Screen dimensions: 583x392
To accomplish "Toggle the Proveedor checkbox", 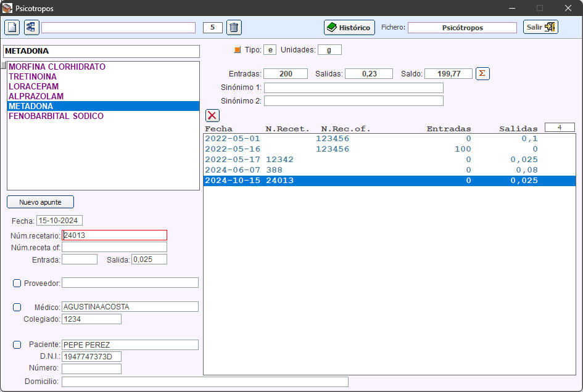I will [x=17, y=283].
